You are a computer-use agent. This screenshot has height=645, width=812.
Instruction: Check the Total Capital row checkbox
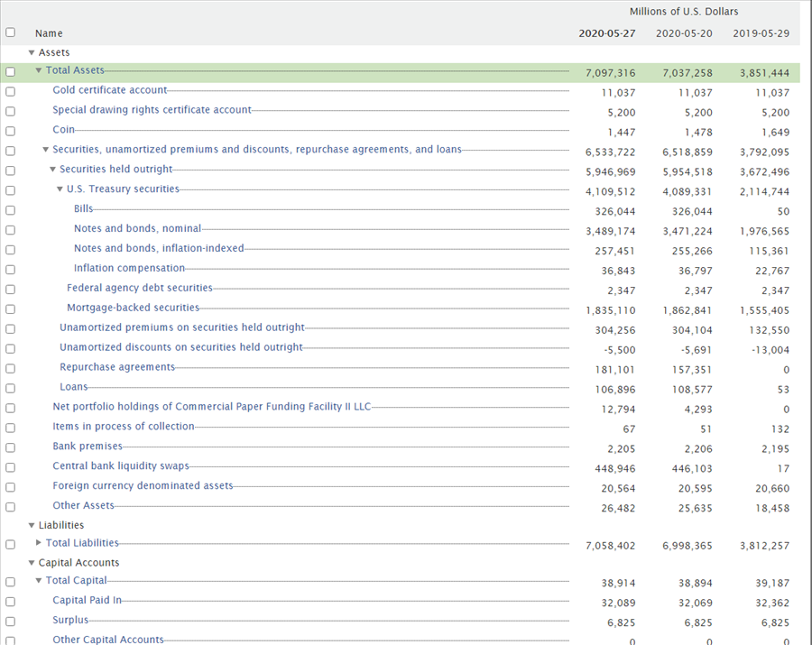[x=10, y=582]
